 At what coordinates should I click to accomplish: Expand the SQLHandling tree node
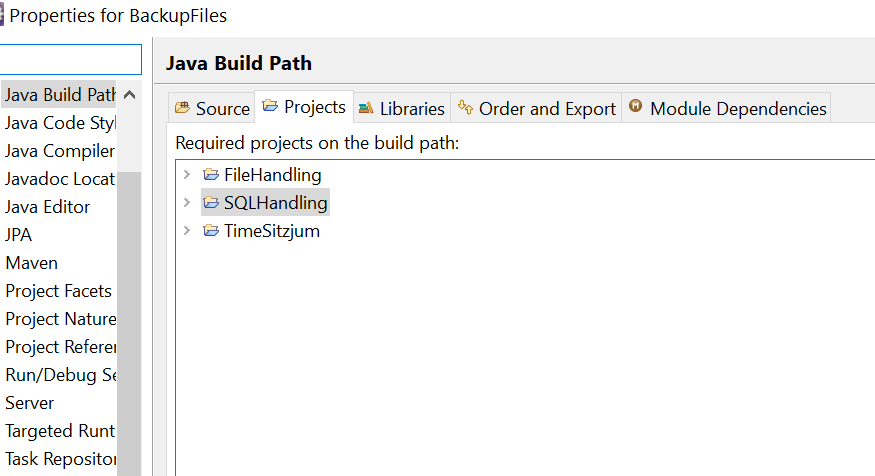click(186, 203)
